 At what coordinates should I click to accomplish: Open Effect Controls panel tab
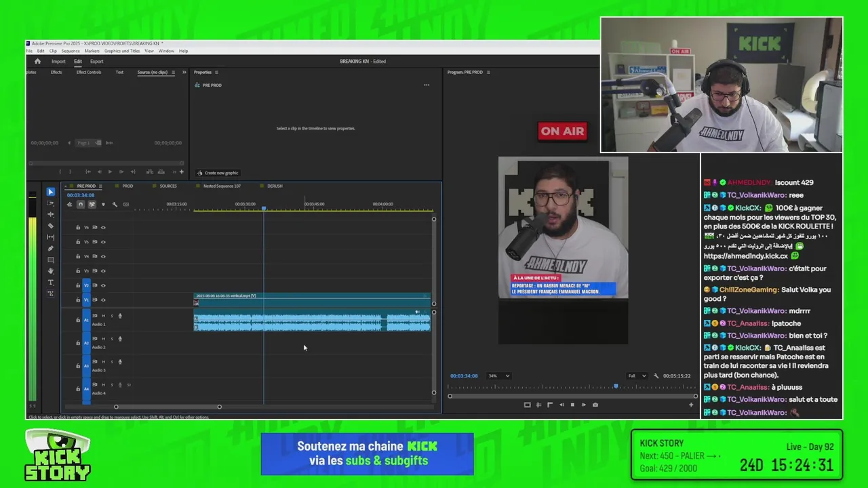point(89,72)
